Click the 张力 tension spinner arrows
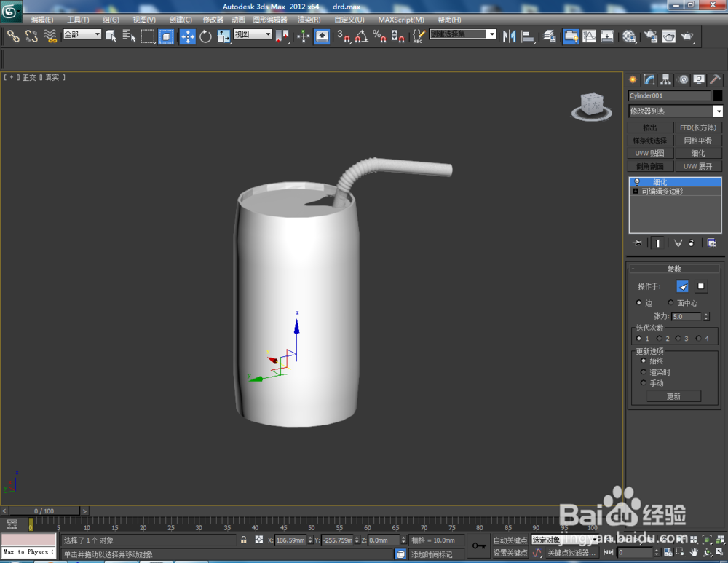 [x=706, y=316]
